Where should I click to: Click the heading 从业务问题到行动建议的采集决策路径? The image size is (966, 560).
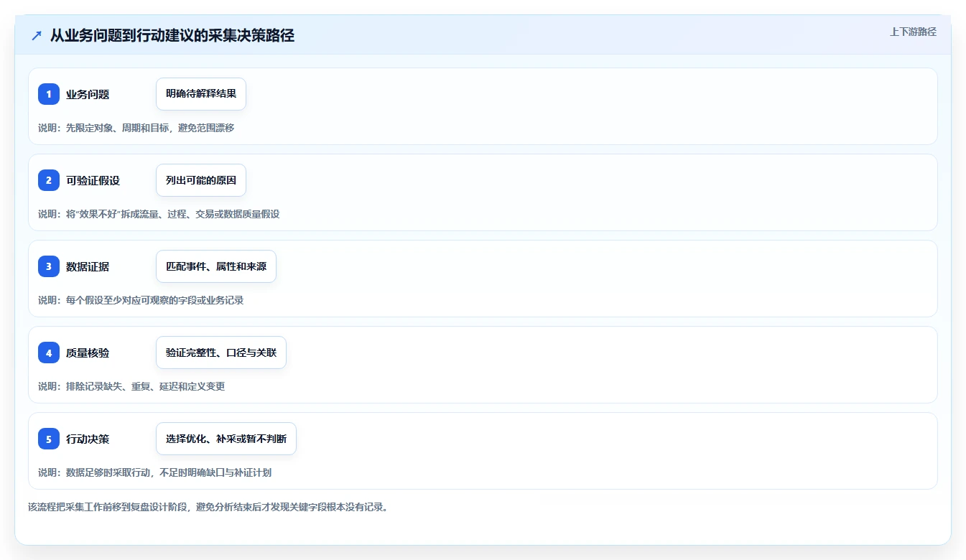[172, 35]
